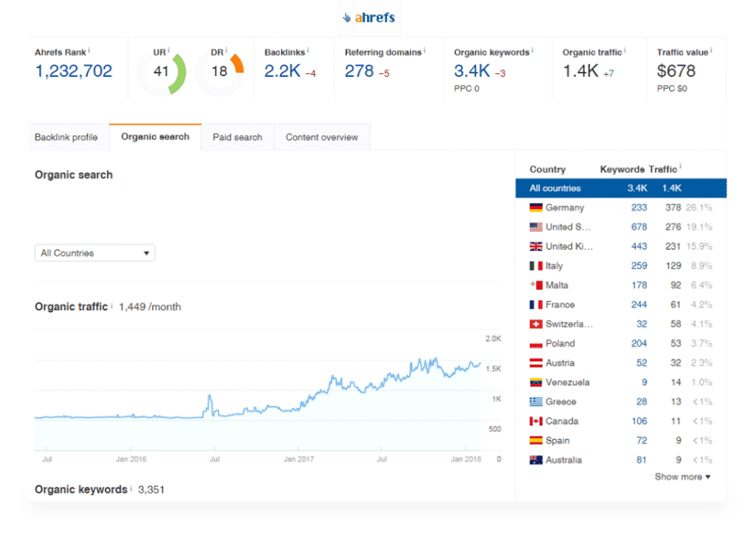This screenshot has height=537, width=756.
Task: Go to the Content overview tab
Action: (322, 137)
